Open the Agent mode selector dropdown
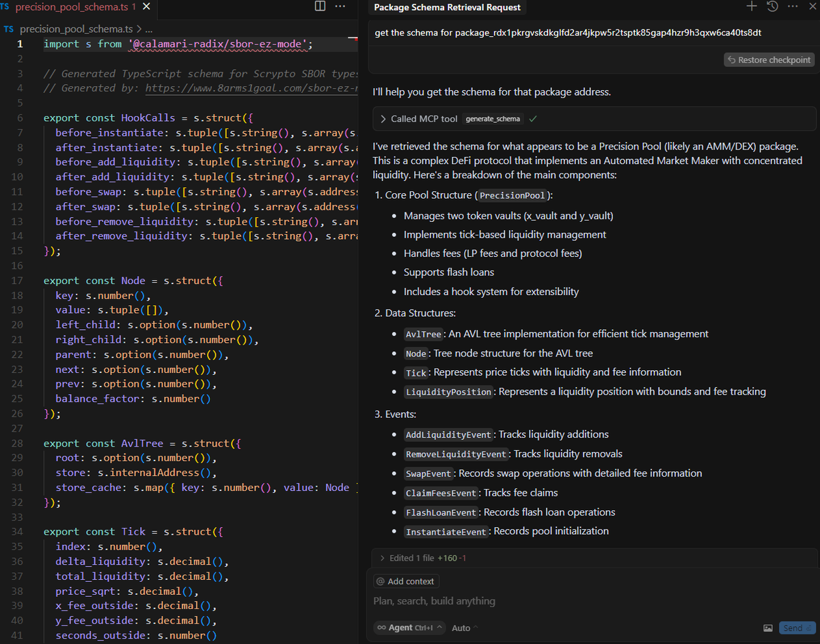The height and width of the screenshot is (644, 820). coord(409,628)
